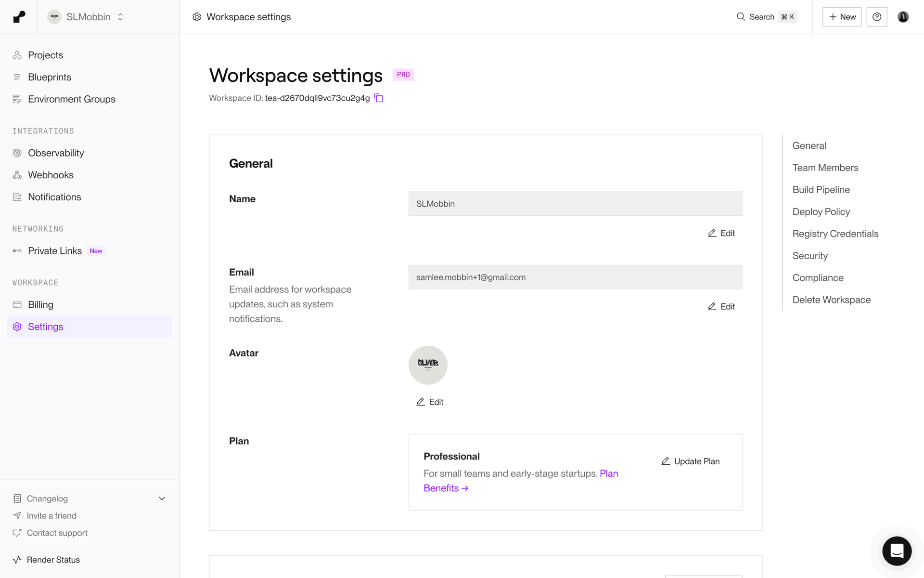This screenshot has height=578, width=924.
Task: Click the search magnifier icon
Action: pos(741,17)
